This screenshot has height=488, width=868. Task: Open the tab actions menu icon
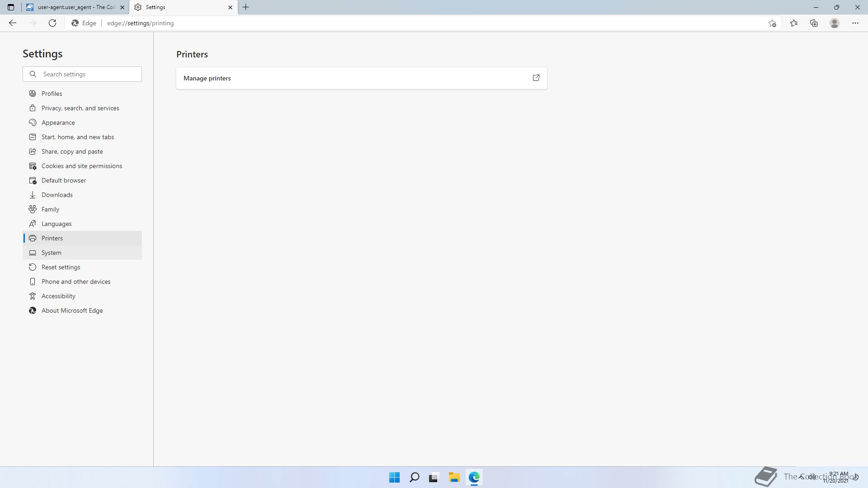point(11,7)
